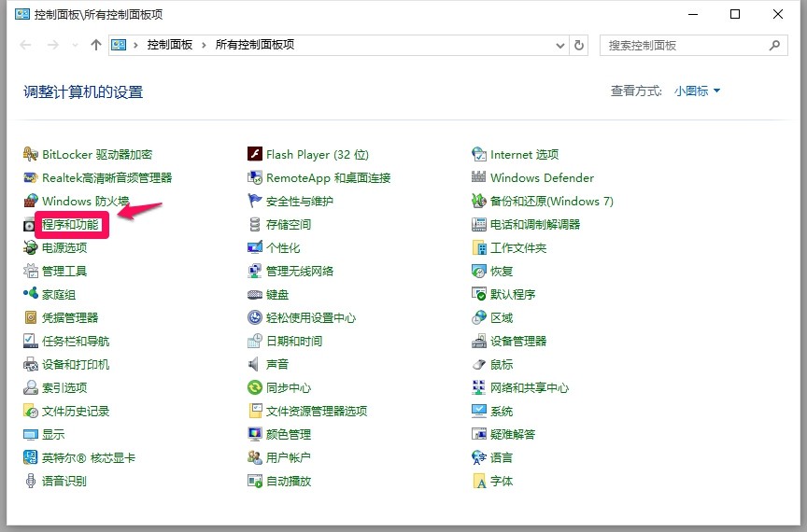
Task: Click the window title bar control panel icon
Action: pos(22,14)
